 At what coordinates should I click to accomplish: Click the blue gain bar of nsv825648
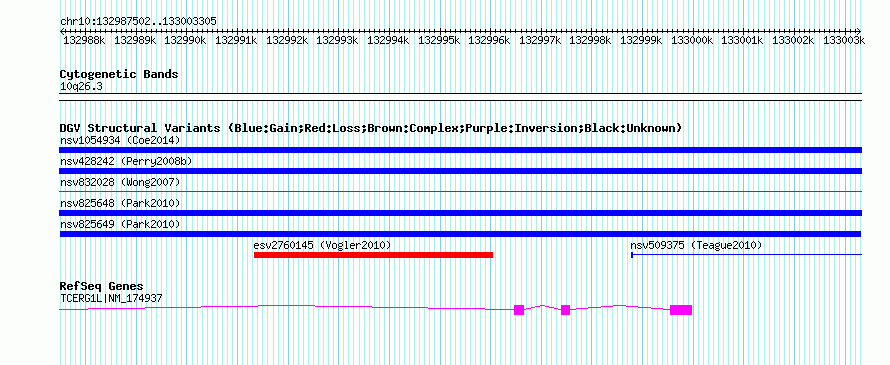[460, 213]
